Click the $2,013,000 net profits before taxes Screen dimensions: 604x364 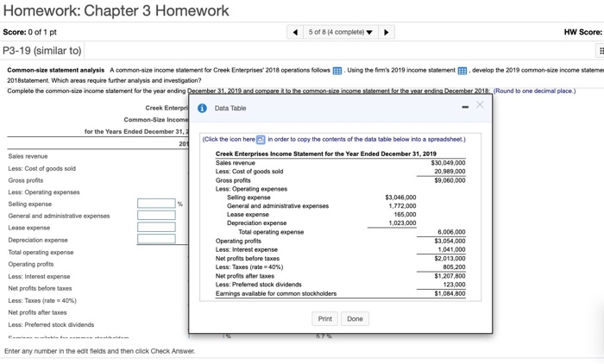point(450,259)
